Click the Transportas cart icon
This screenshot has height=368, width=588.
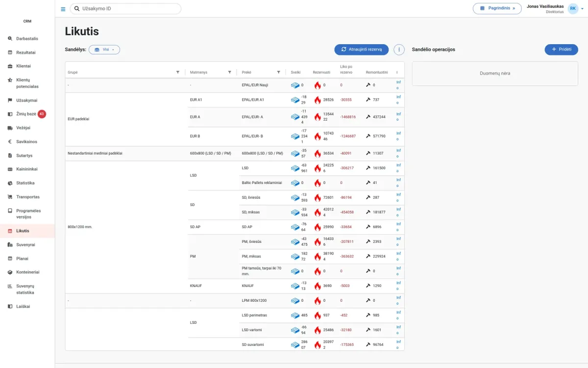click(10, 197)
